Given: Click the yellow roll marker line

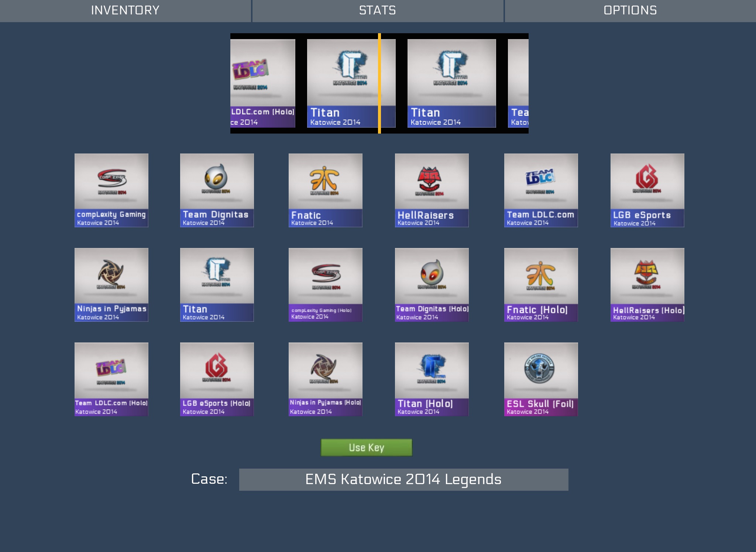Looking at the screenshot, I should click(379, 83).
